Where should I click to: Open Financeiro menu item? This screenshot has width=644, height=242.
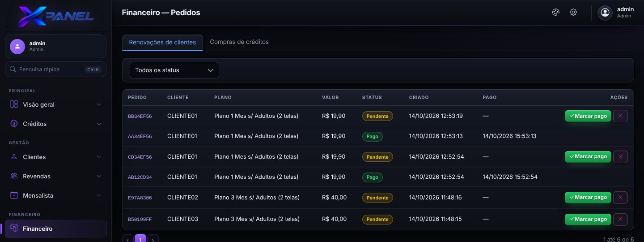coord(56,229)
